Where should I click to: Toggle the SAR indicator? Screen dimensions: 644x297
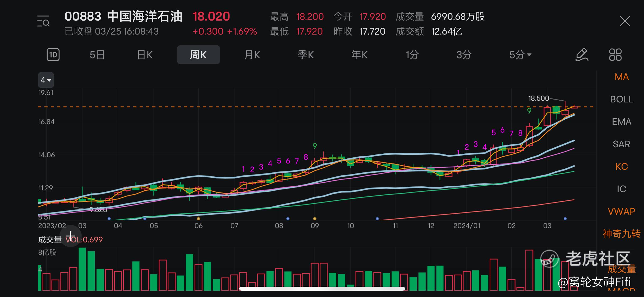pyautogui.click(x=622, y=144)
